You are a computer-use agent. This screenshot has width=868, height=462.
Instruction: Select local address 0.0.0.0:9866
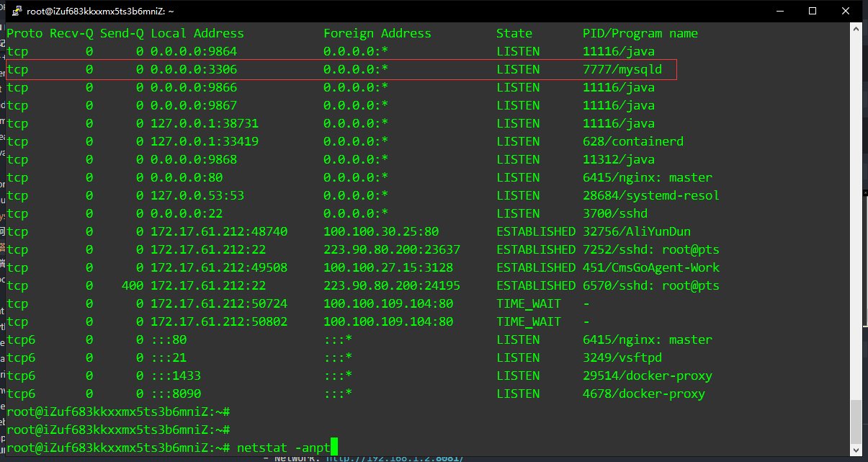194,87
